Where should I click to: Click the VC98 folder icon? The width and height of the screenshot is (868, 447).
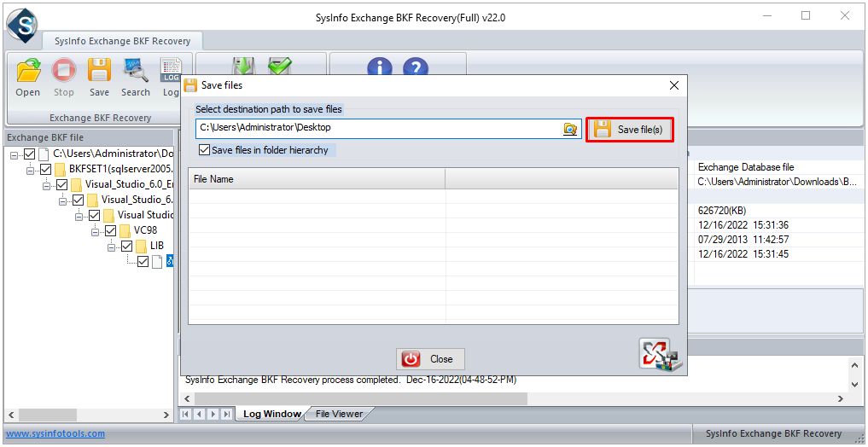(x=125, y=230)
